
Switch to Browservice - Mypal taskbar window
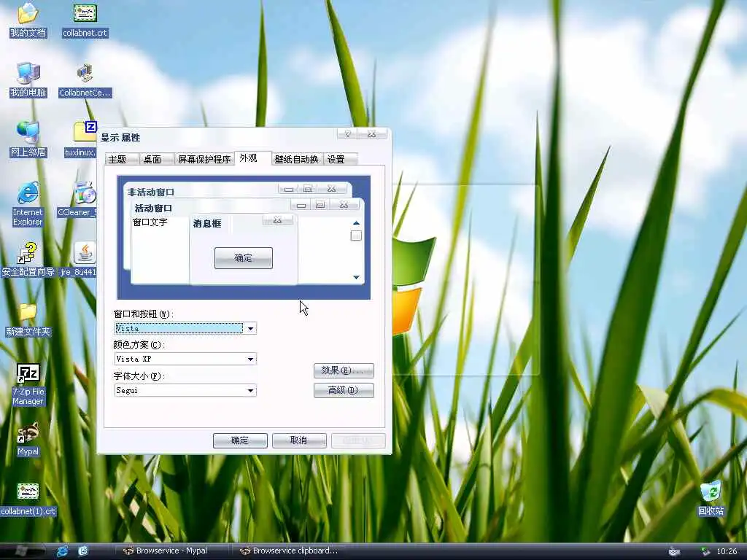click(x=172, y=551)
